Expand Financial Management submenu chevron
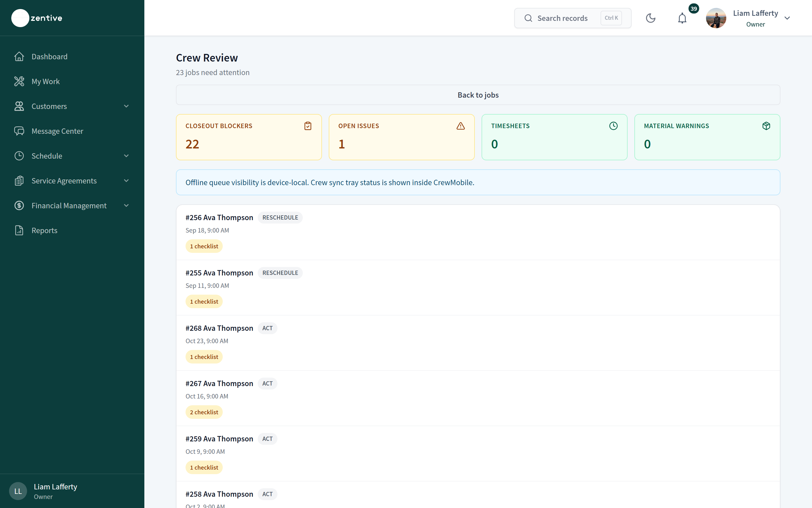 pos(126,206)
